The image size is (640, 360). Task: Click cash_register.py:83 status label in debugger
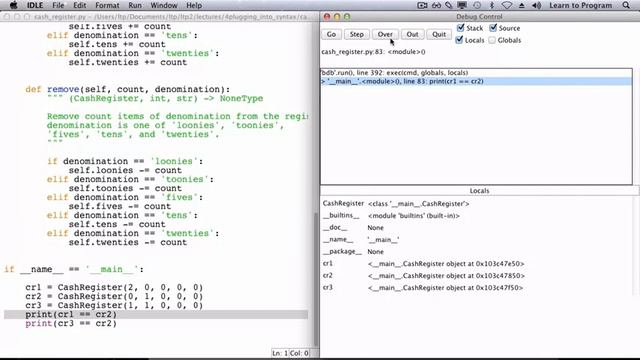point(373,52)
